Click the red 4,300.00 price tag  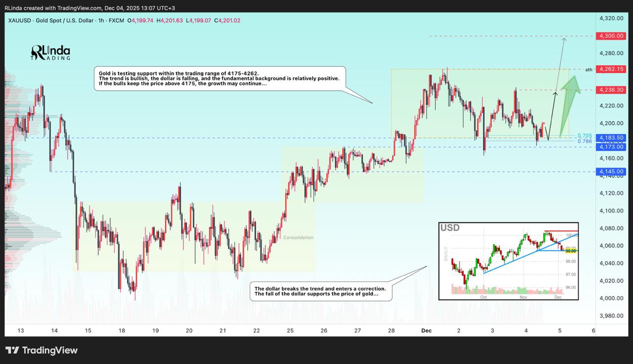pos(611,36)
